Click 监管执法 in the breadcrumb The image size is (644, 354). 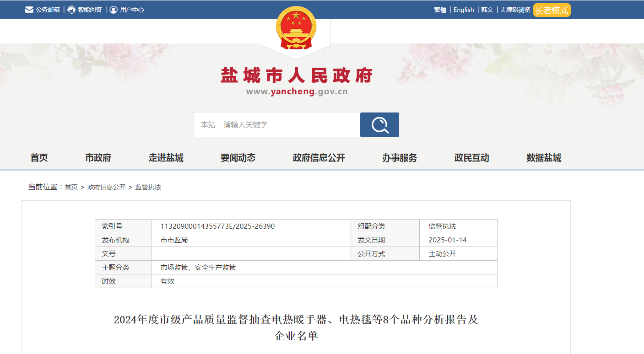[x=148, y=187]
